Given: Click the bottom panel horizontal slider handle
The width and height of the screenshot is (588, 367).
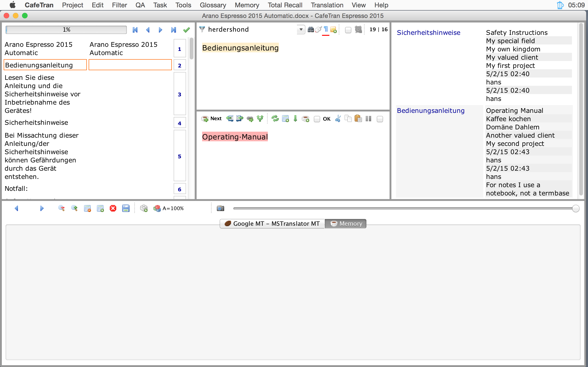Looking at the screenshot, I should 575,208.
